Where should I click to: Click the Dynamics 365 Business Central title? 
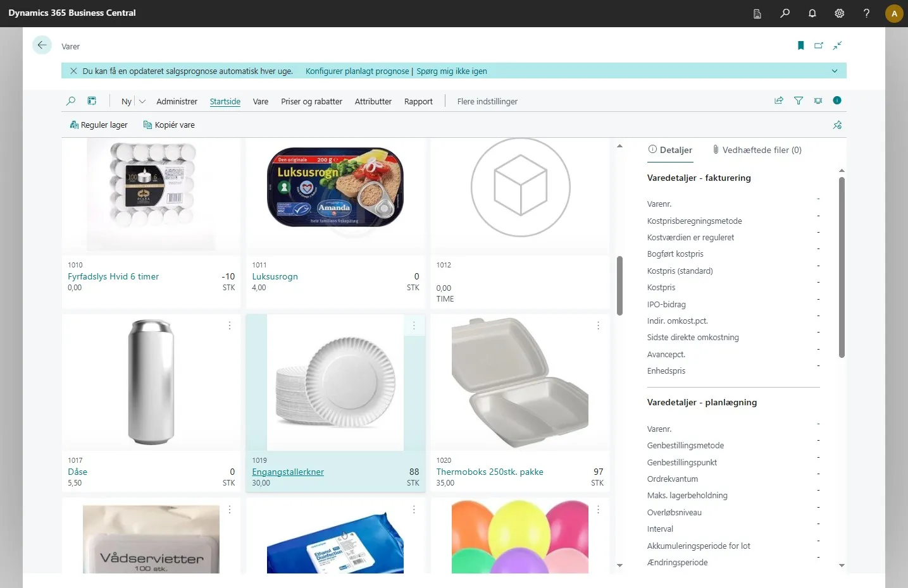tap(72, 13)
